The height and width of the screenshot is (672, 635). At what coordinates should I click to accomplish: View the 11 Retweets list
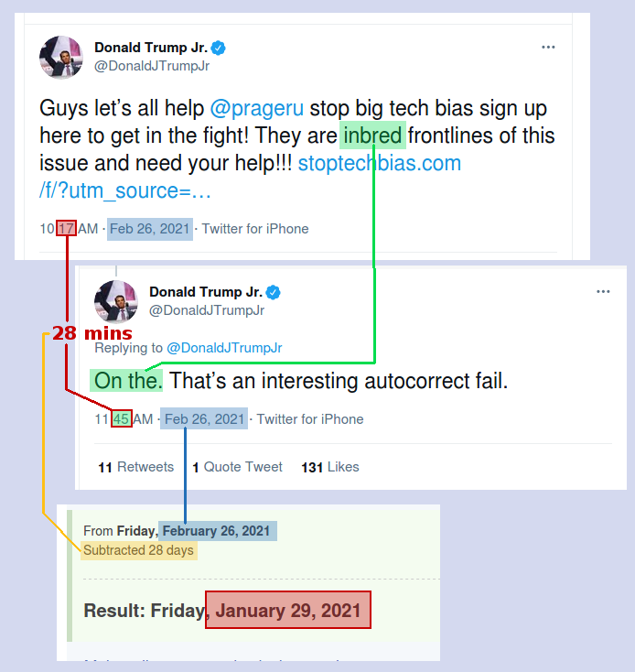point(135,467)
